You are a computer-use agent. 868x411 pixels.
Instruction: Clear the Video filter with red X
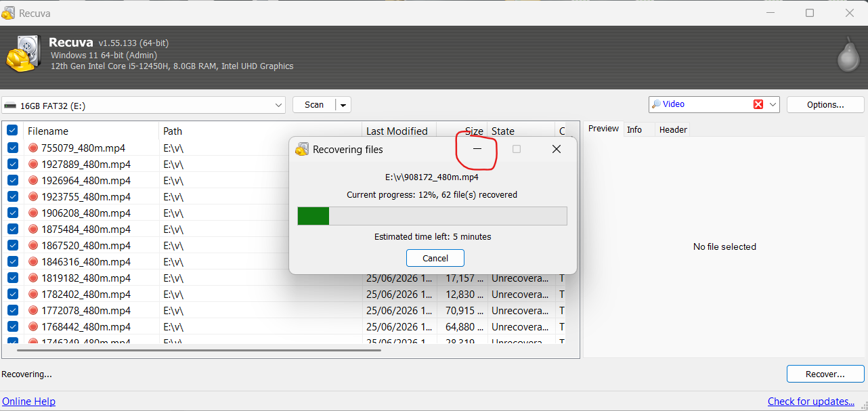click(x=758, y=104)
